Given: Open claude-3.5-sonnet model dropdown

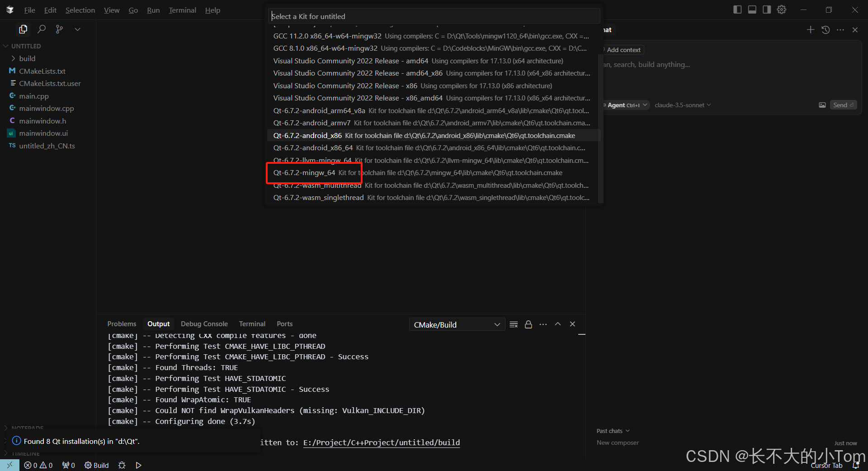Looking at the screenshot, I should tap(683, 105).
